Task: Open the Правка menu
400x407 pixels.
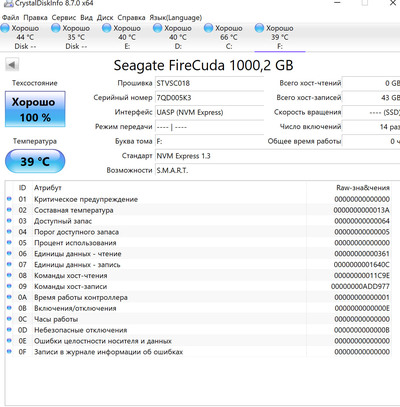Action: 35,17
